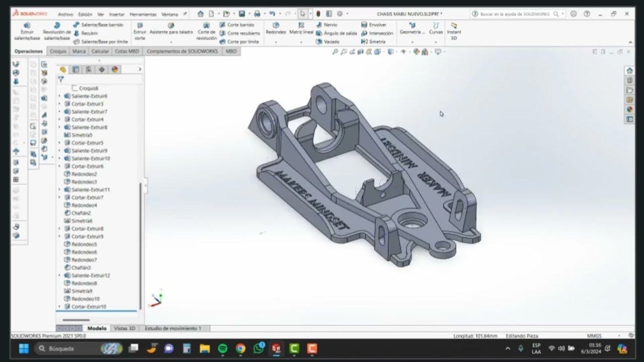Select the Chaflán2 feature

pos(77,213)
